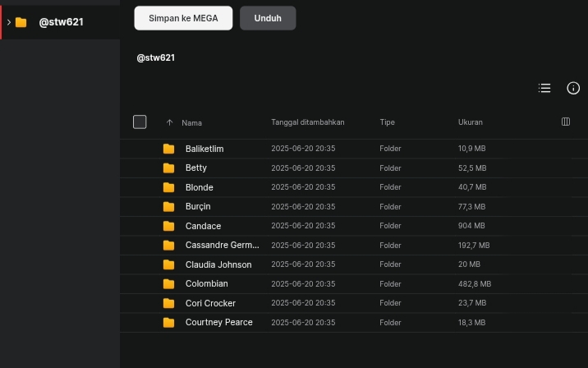Click the 18,3 MB size value
The width and height of the screenshot is (588, 368).
(x=471, y=323)
